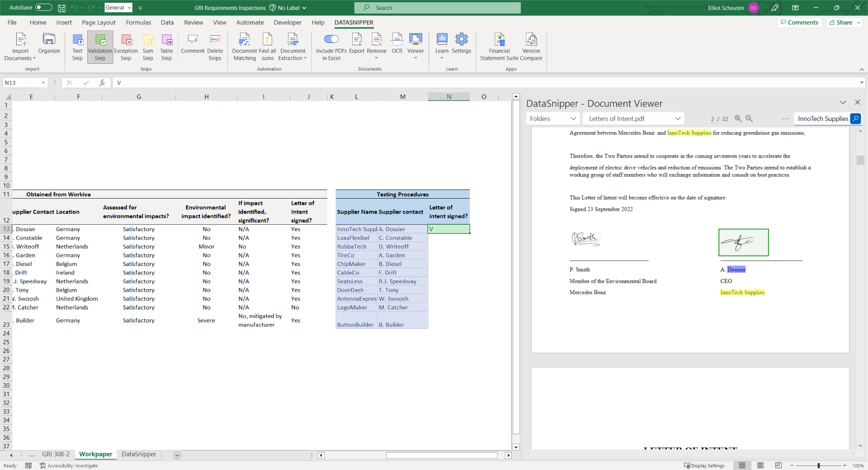The height and width of the screenshot is (470, 868).
Task: Open the Page Layout ribbon tab
Action: (99, 23)
